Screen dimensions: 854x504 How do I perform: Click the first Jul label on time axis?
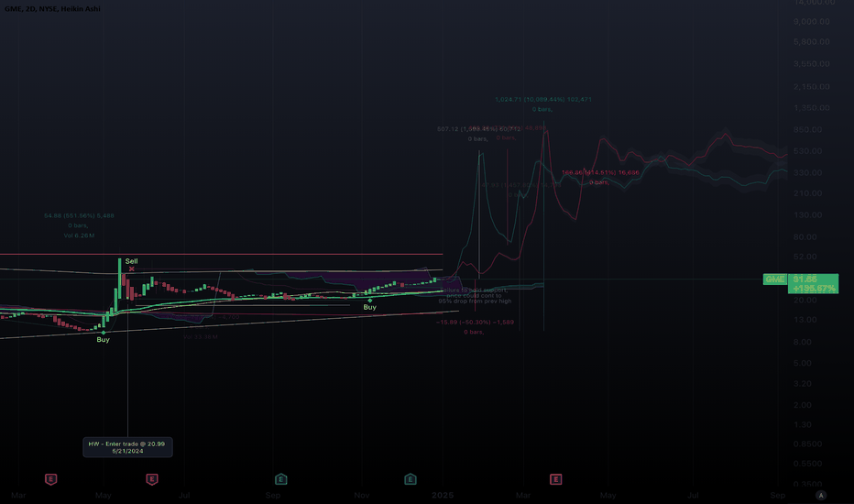(184, 495)
